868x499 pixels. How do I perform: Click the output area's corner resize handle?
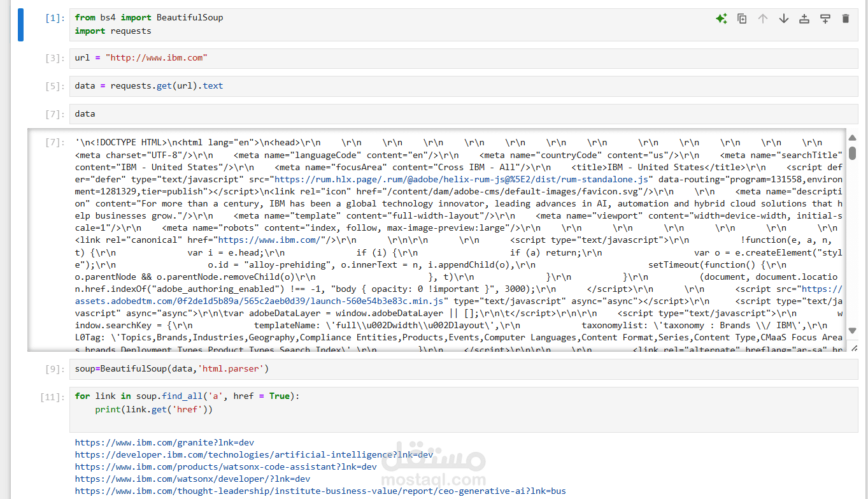point(854,347)
